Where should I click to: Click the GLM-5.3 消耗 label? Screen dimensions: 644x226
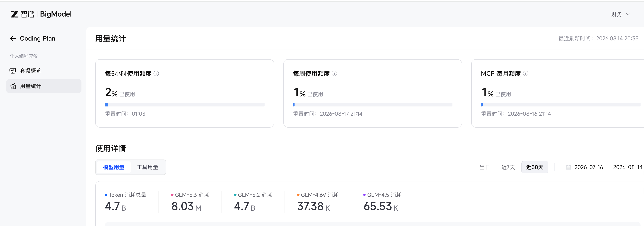[x=192, y=195]
